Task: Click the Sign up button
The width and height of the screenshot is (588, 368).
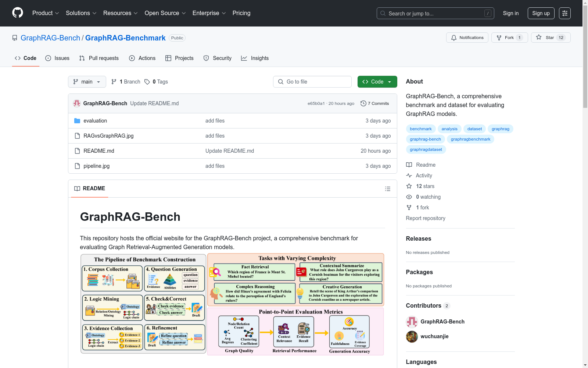Action: coord(541,13)
